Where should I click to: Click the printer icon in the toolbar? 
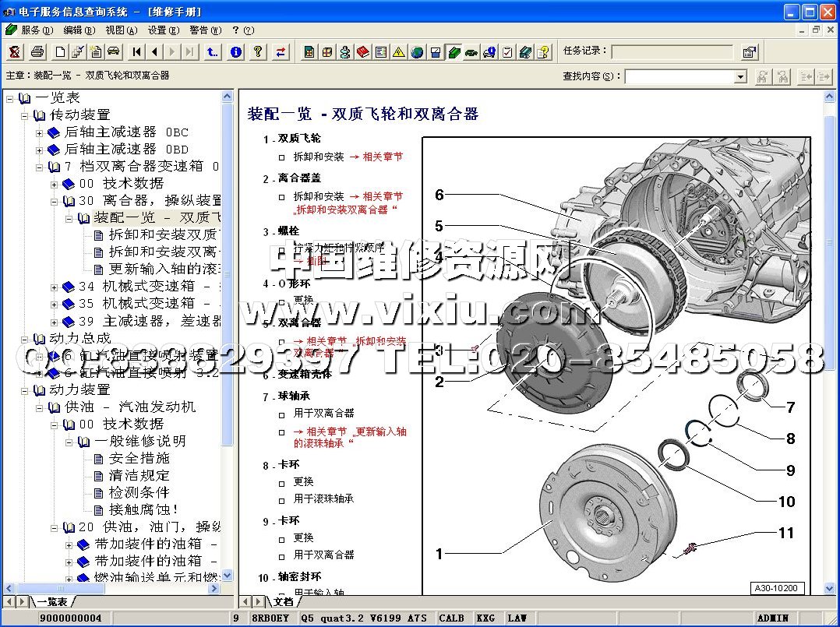click(x=37, y=52)
